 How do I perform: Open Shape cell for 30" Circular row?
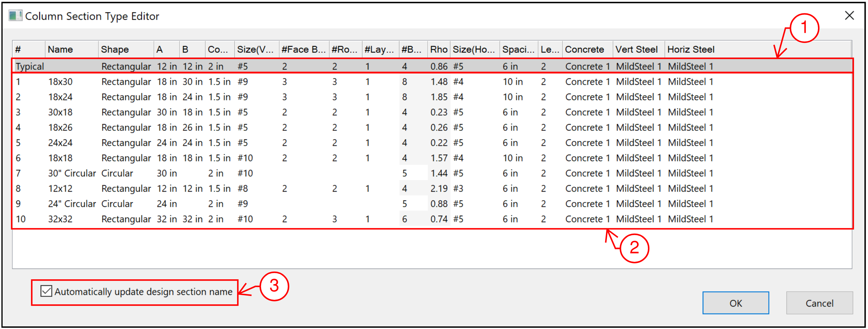(x=117, y=173)
